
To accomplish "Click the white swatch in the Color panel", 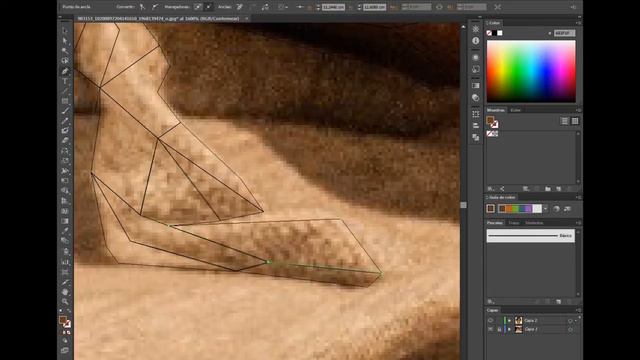I will pyautogui.click(x=500, y=33).
